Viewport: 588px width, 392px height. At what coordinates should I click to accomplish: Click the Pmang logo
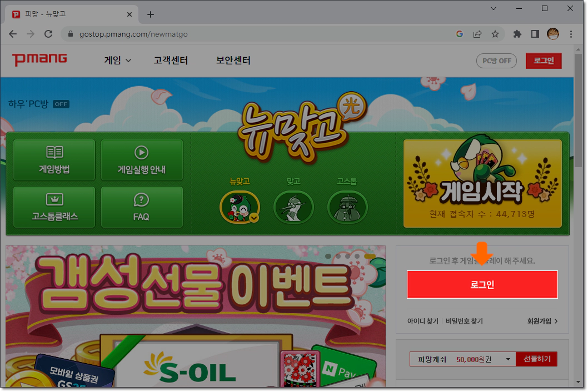tap(39, 59)
